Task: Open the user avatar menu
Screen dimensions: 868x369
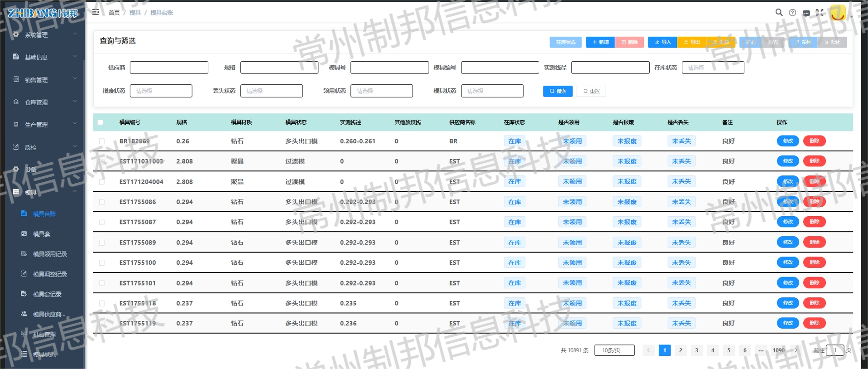Action: click(838, 13)
